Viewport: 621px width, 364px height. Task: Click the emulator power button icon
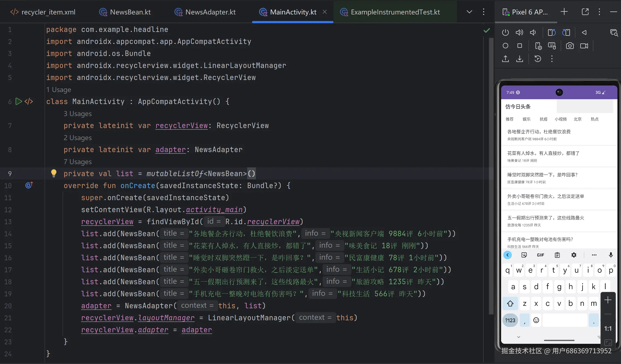[505, 32]
